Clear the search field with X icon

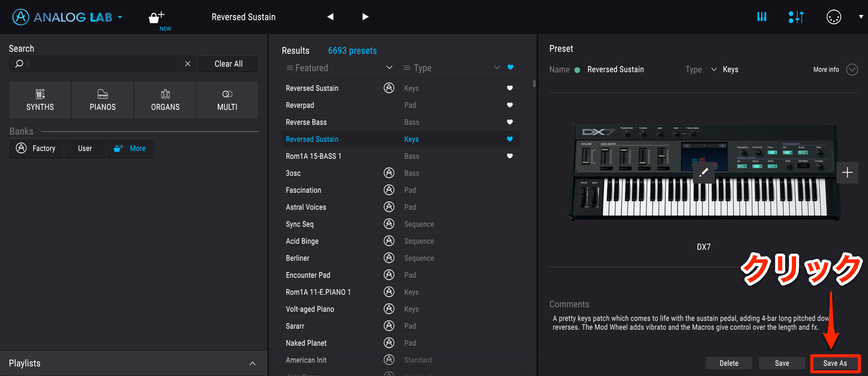click(x=188, y=64)
